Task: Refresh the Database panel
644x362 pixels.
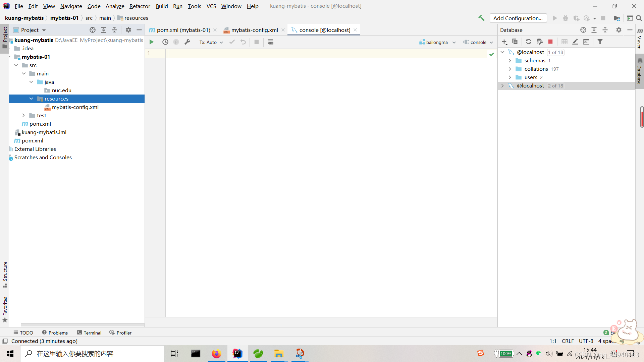Action: [528, 42]
